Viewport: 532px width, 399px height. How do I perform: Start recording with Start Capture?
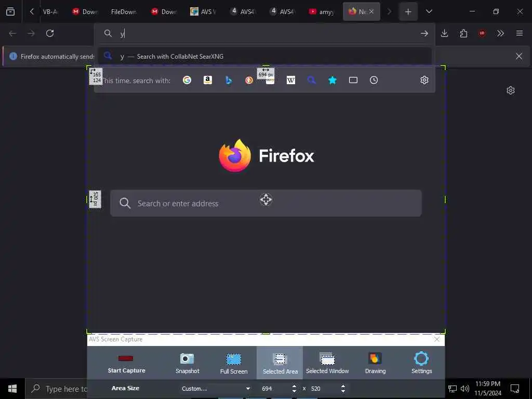[126, 363]
